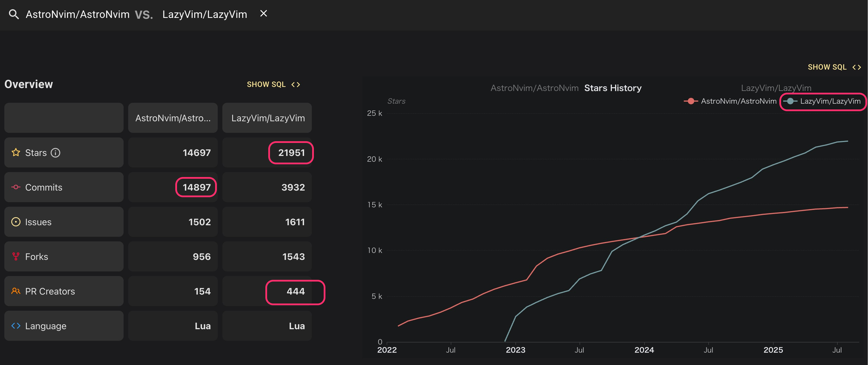Viewport: 868px width, 365px height.
Task: Click the LazyVim/LazyVim column header
Action: (x=267, y=118)
